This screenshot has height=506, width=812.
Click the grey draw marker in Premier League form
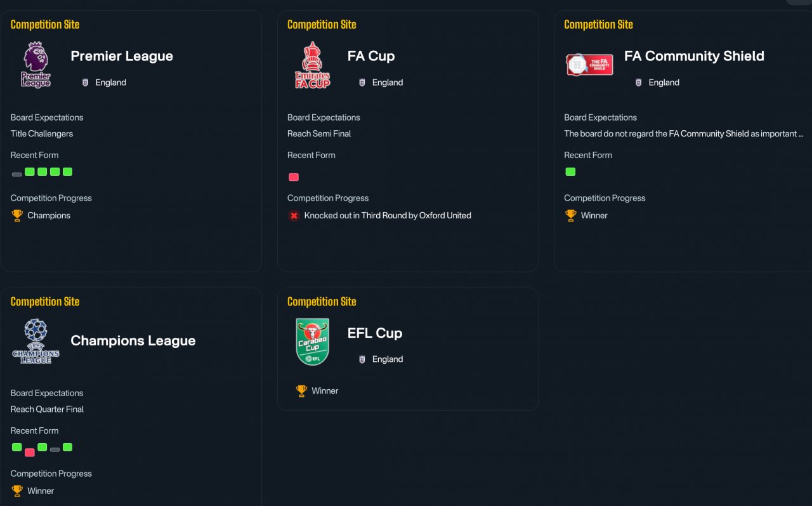(17, 174)
